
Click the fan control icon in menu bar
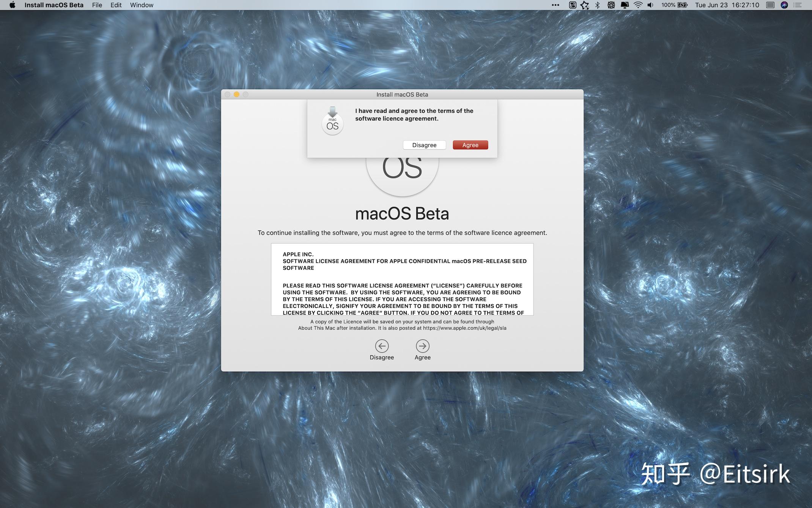[611, 5]
